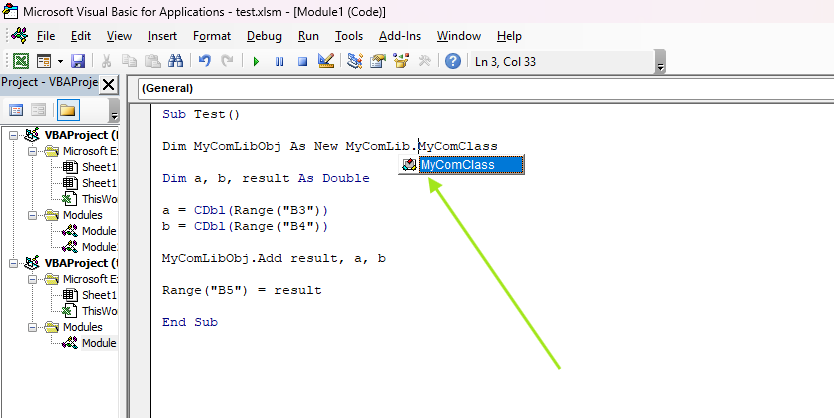Click the Copy toolbar icon
This screenshot has width=834, height=418.
129,61
